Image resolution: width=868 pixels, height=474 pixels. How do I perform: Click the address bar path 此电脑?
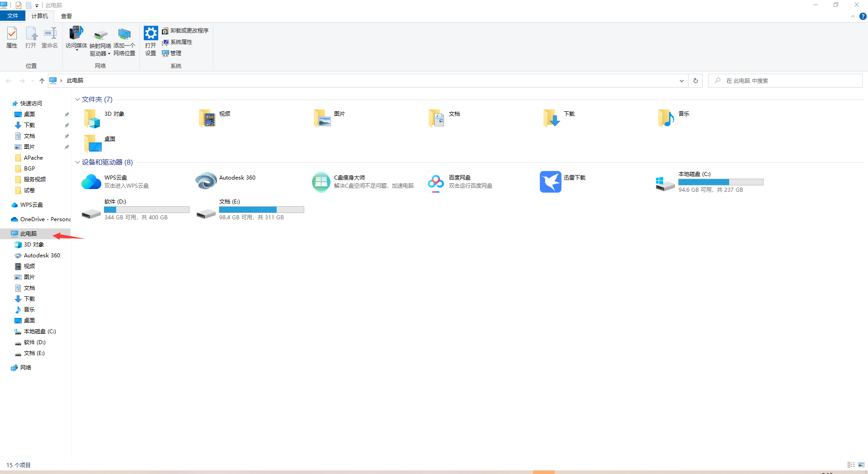click(75, 81)
